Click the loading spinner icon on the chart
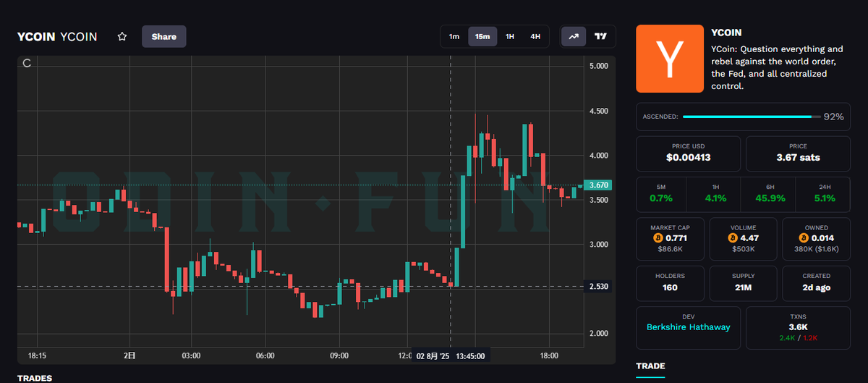The image size is (868, 383). coord(27,64)
